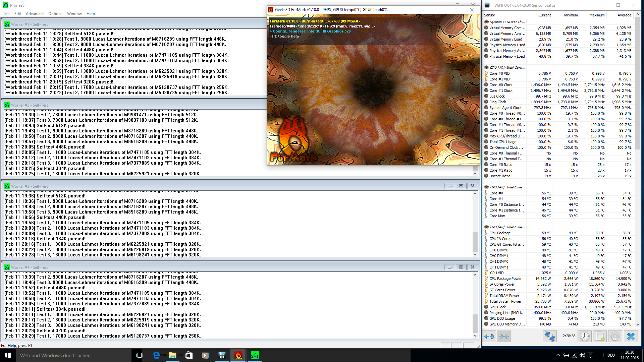Select Ring Clock sensor row

tap(558, 102)
